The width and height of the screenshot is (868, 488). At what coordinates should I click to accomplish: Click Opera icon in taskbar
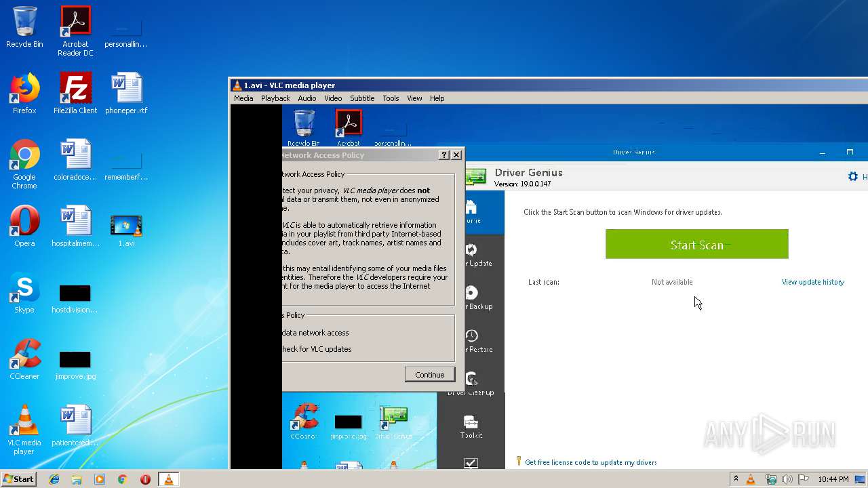pos(145,479)
